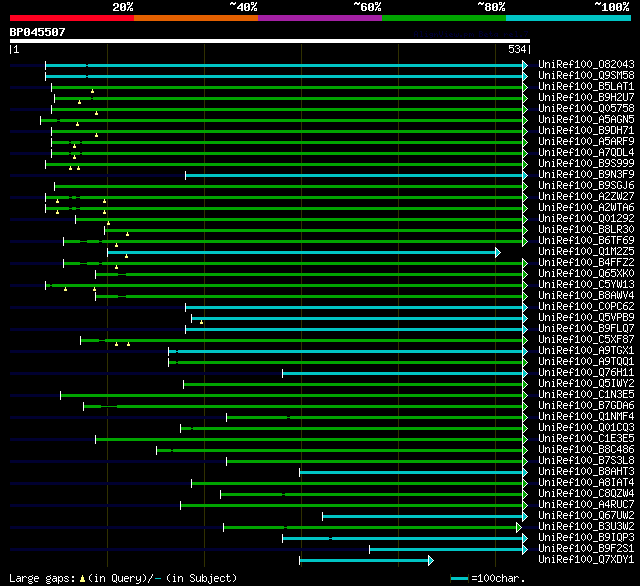Click the UniRef100_O82043 hit label
This screenshot has height=586, width=640.
pos(586,64)
